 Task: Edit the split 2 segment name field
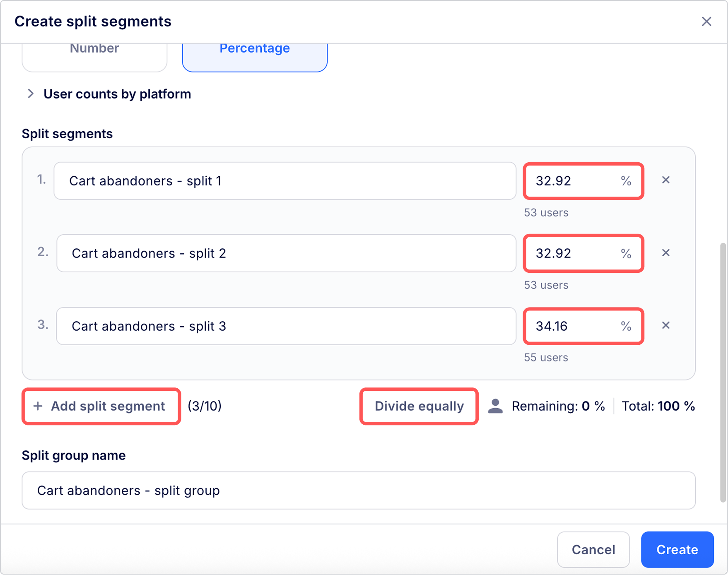tap(286, 253)
